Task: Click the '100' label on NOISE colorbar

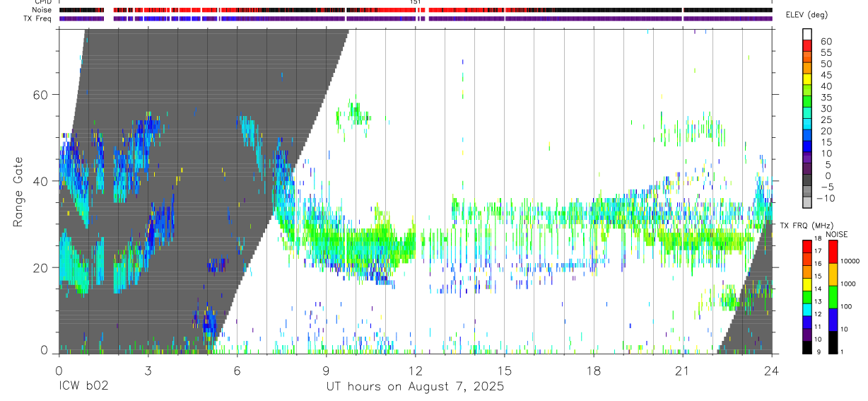Action: click(847, 306)
